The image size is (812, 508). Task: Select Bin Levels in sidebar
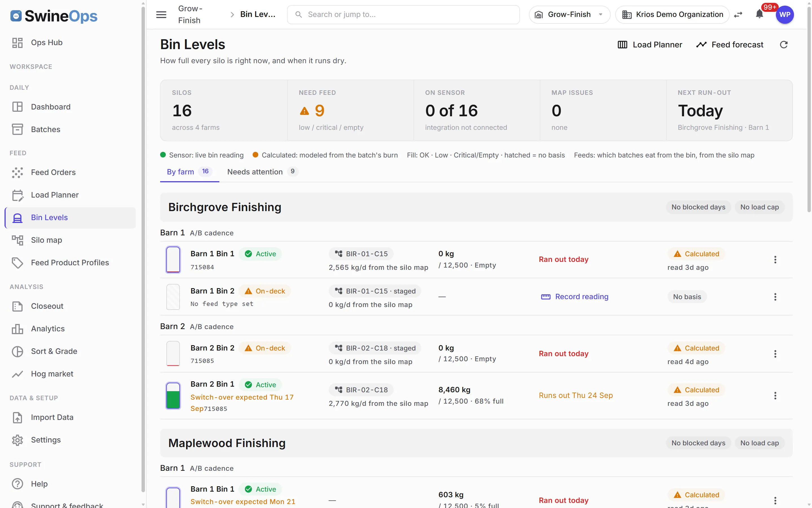pos(70,217)
